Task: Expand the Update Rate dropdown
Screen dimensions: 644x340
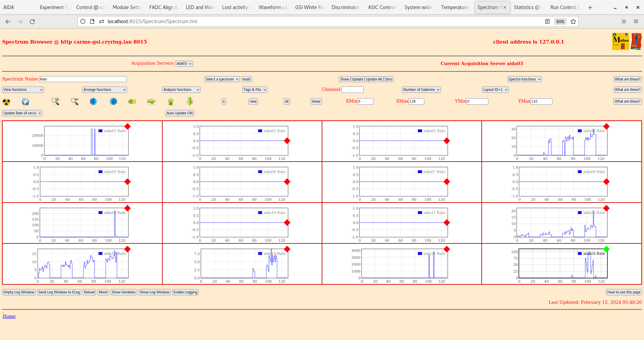Action: tap(22, 113)
